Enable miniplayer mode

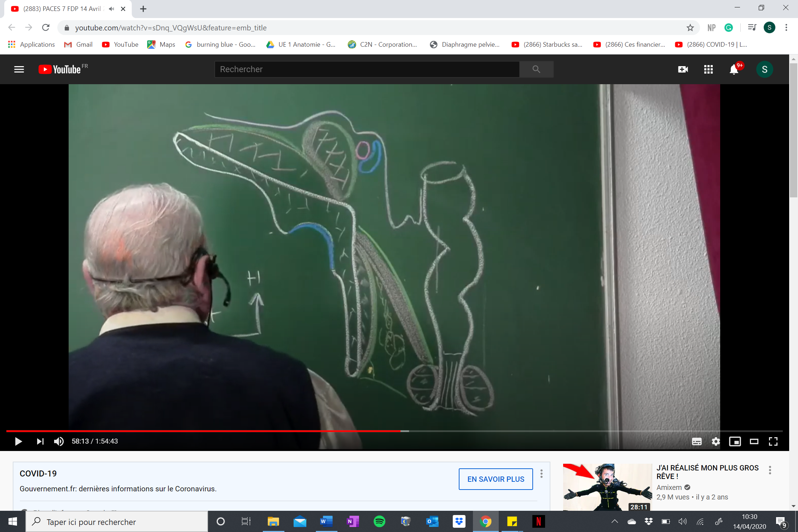tap(735, 441)
